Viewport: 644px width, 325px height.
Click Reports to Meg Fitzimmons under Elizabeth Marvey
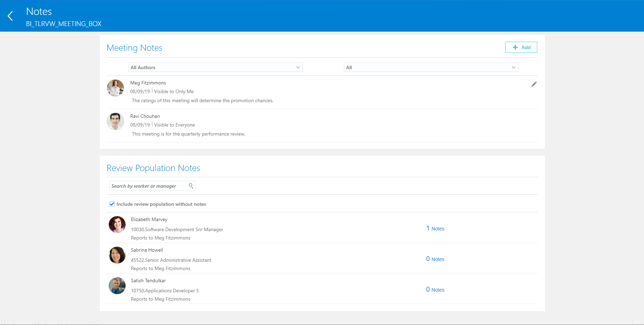(x=161, y=238)
